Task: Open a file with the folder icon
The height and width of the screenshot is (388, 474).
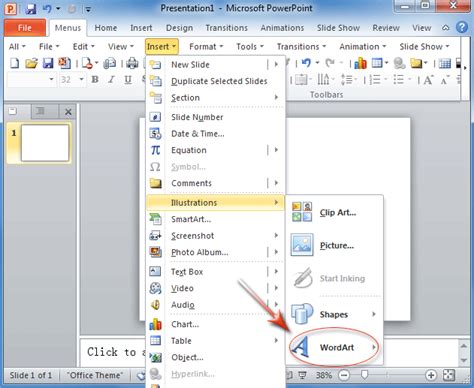Action: pos(31,63)
